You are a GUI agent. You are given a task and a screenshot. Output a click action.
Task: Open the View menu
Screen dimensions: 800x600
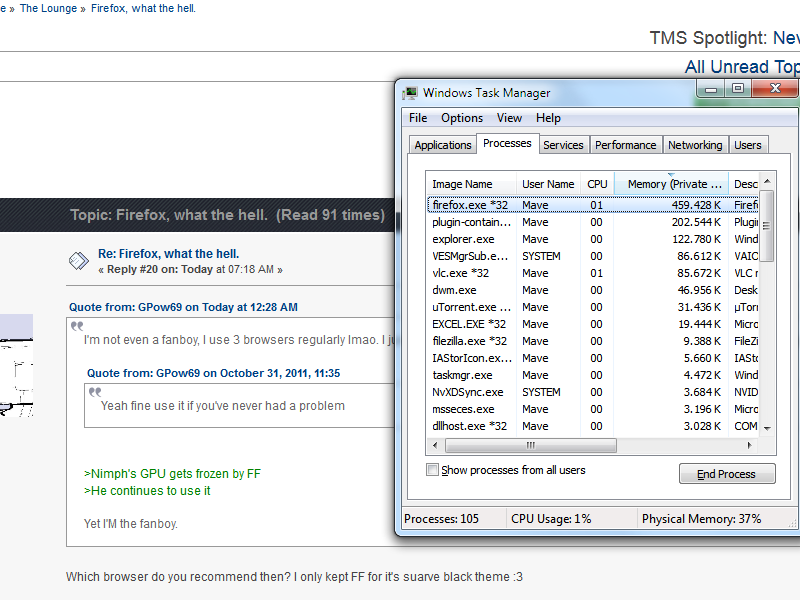[509, 118]
